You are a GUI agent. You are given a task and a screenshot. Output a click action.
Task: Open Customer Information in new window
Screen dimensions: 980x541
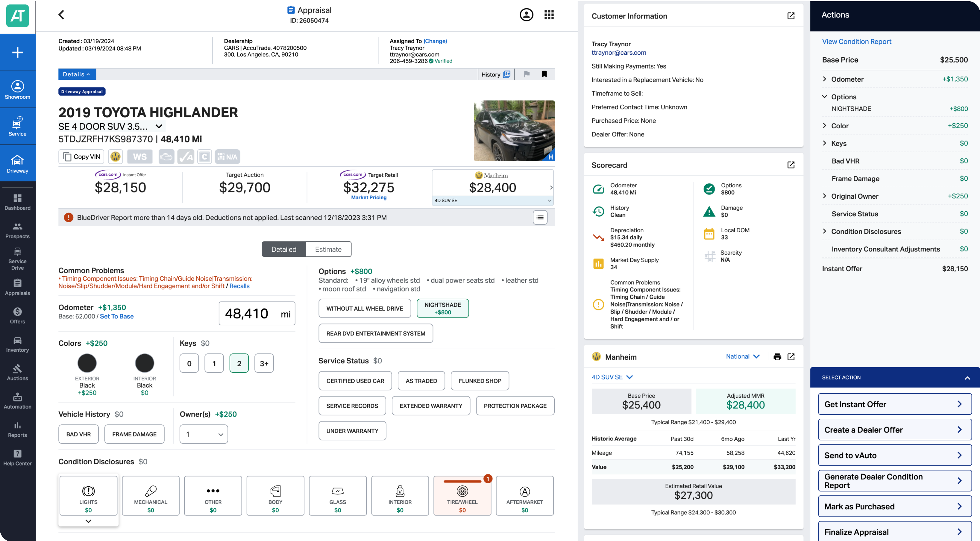791,16
